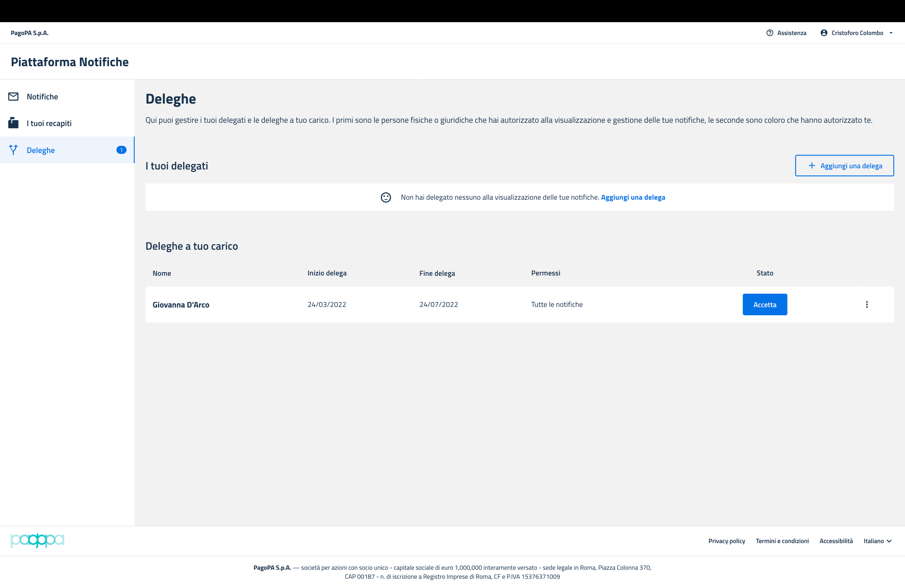The image size is (905, 588).
Task: Open the Notifiche sidebar item
Action: click(42, 97)
